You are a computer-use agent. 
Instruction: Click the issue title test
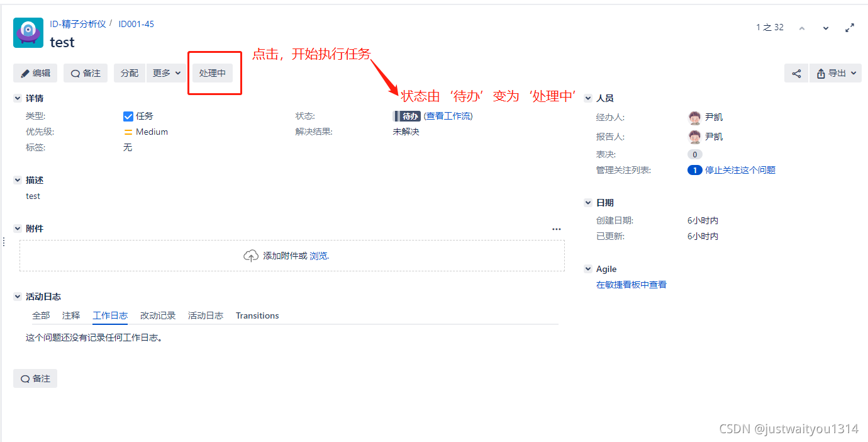click(62, 42)
